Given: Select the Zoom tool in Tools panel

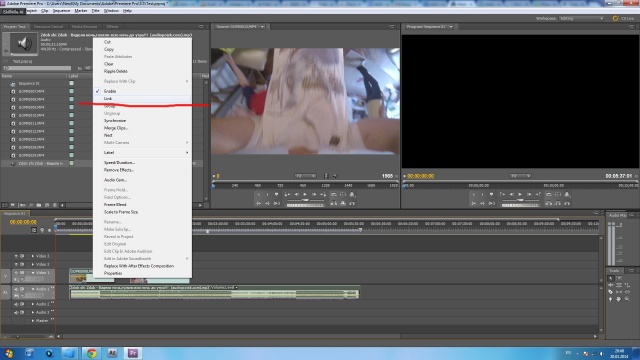Looking at the screenshot, I should (627, 299).
